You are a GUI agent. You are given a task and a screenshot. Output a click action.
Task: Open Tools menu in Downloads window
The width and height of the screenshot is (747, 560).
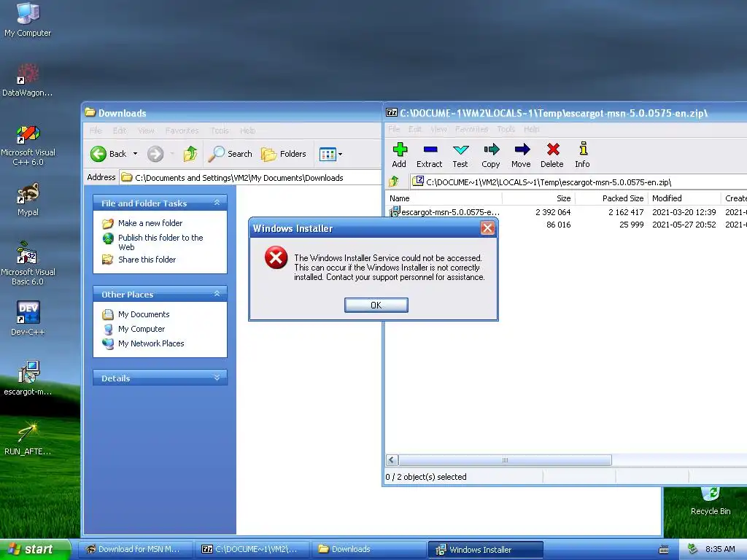220,131
